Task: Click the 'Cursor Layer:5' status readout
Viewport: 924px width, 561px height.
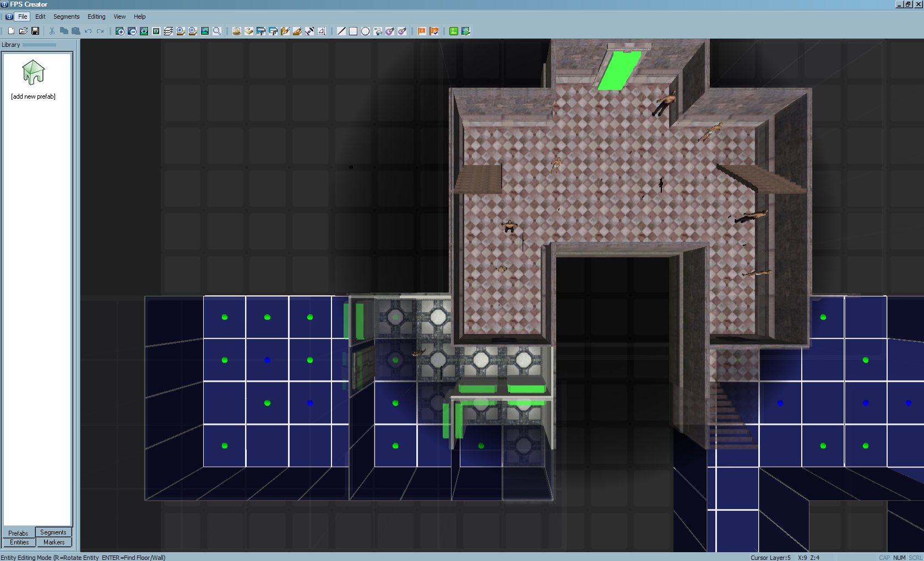Action: coord(770,558)
